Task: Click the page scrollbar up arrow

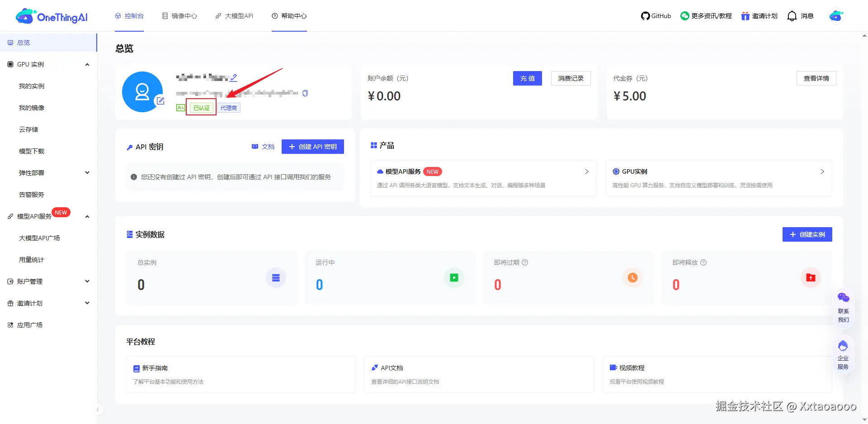Action: 864,35
